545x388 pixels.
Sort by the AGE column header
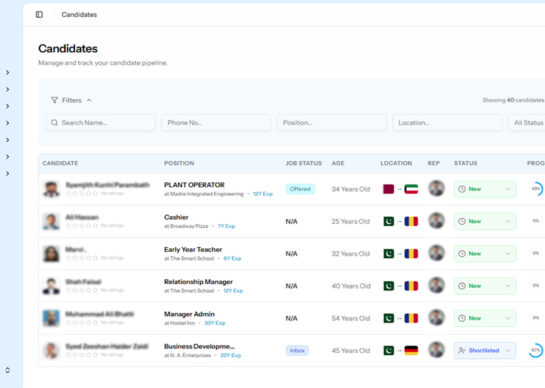[x=338, y=163]
